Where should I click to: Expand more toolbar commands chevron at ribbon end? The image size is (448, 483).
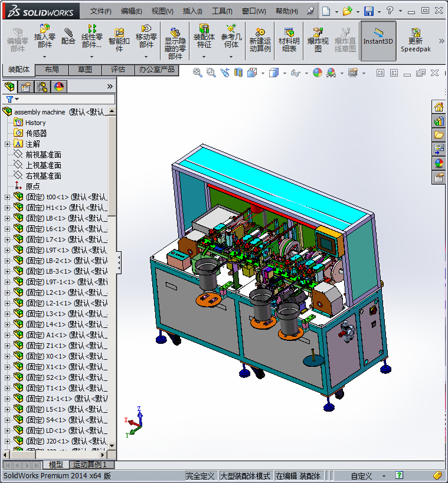tap(442, 41)
